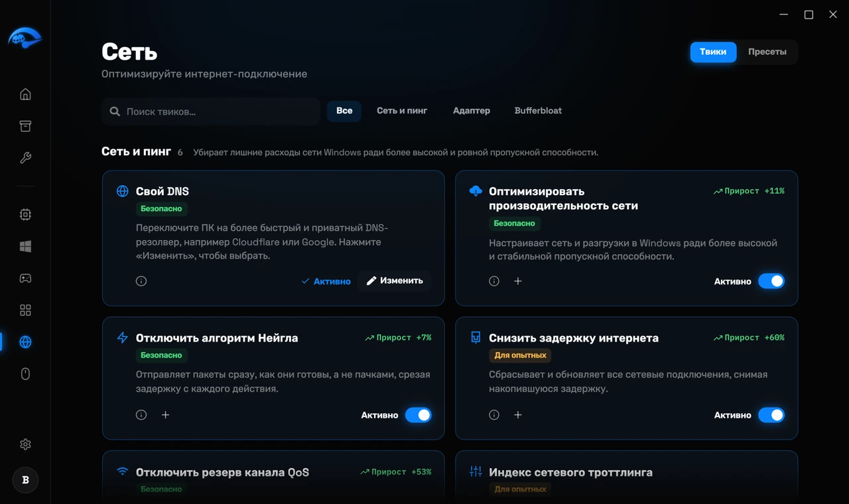Open the Home page in sidebar
The width and height of the screenshot is (849, 504).
pos(25,94)
